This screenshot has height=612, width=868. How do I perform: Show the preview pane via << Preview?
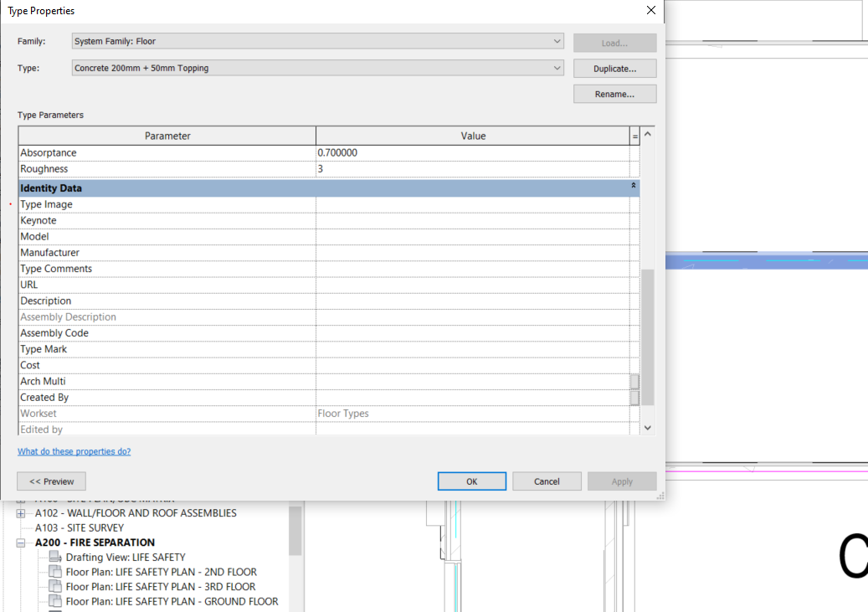(x=51, y=481)
